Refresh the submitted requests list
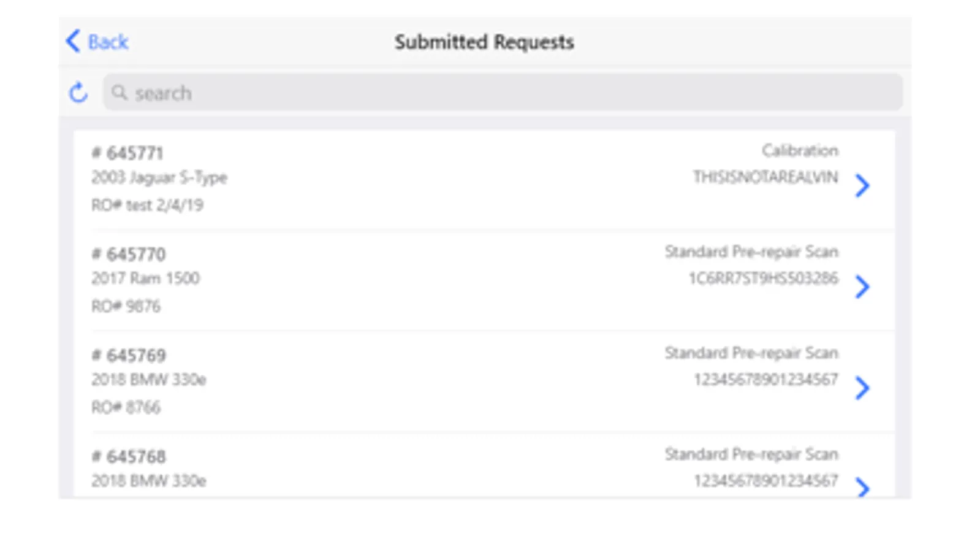980x552 pixels. click(78, 93)
